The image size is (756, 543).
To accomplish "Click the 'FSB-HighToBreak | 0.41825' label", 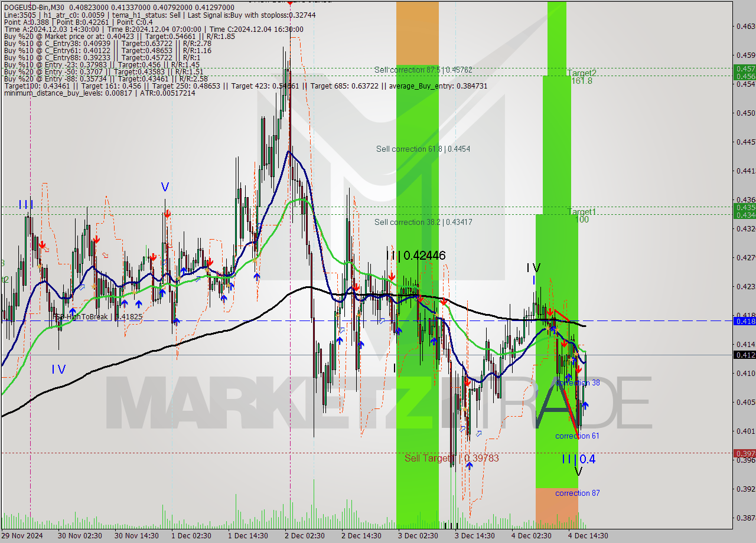I will point(98,317).
